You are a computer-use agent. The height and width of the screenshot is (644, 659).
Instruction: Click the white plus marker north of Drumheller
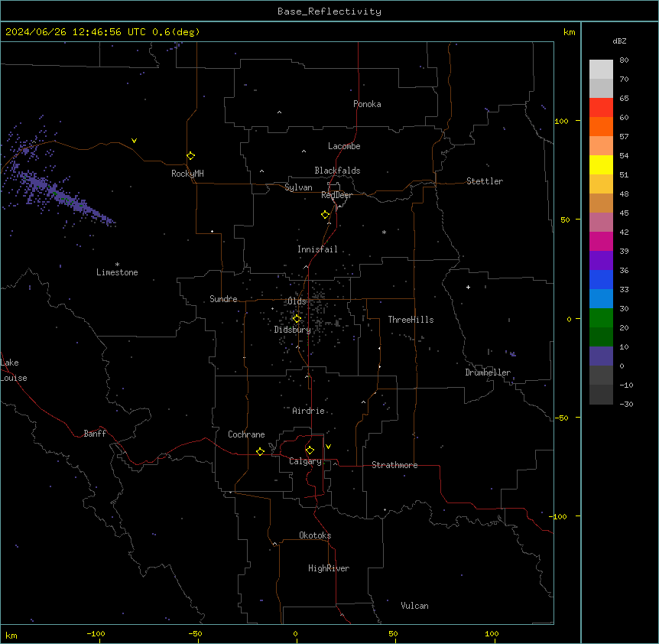(x=468, y=287)
